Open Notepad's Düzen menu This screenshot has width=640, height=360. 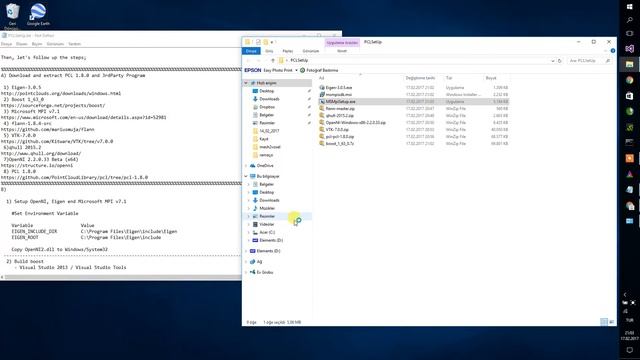pos(22,44)
